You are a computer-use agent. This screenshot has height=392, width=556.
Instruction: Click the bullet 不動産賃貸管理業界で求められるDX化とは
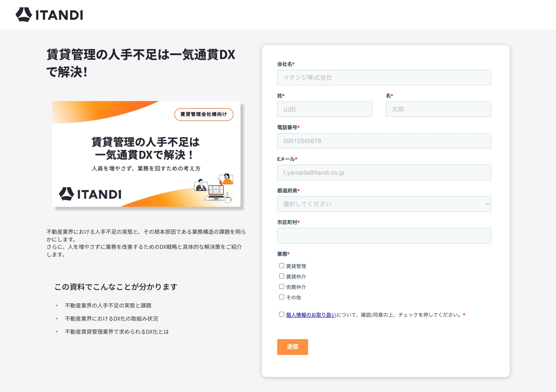pyautogui.click(x=117, y=332)
